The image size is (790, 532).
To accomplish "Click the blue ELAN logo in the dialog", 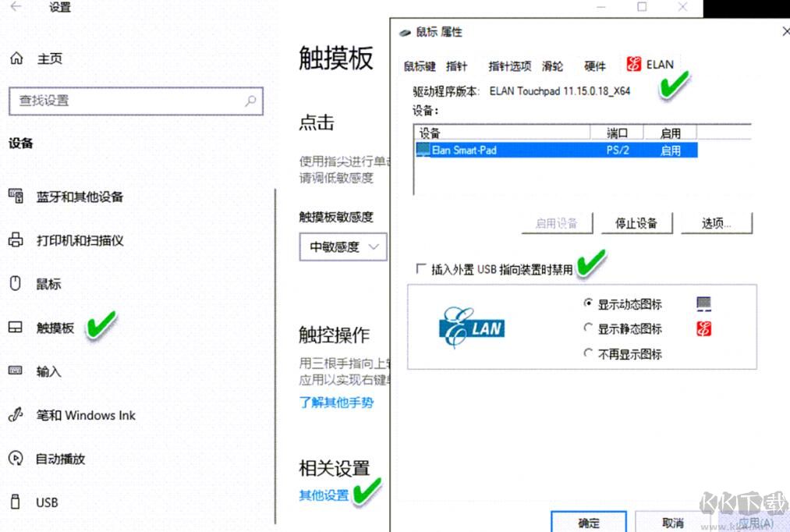I will 473,328.
